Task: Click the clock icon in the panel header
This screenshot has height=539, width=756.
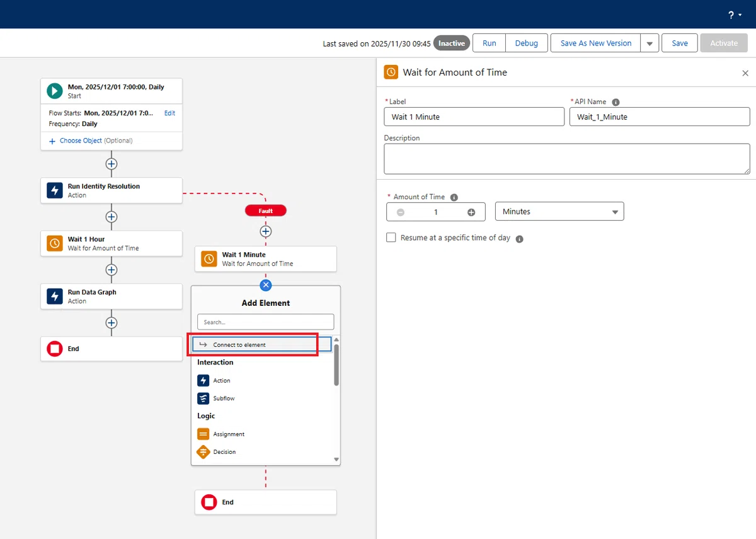Action: (391, 72)
